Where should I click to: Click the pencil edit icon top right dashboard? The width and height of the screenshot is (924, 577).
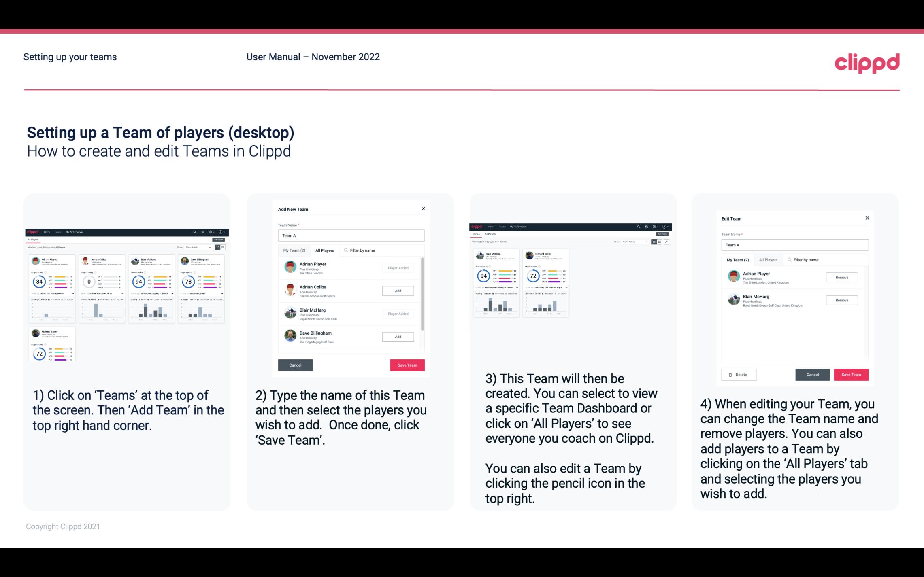click(666, 242)
